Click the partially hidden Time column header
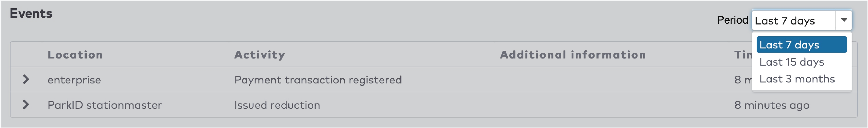 click(743, 55)
